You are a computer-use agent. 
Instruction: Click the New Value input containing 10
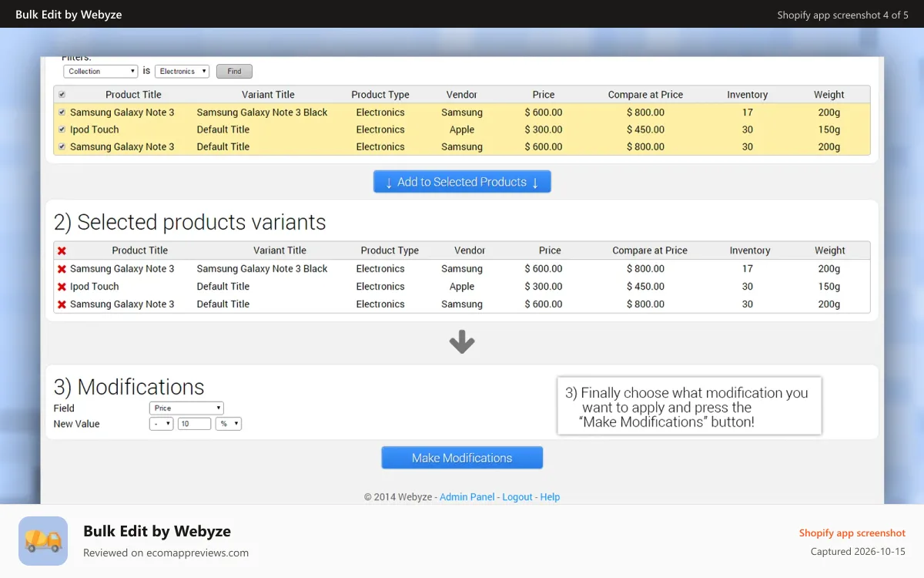194,424
